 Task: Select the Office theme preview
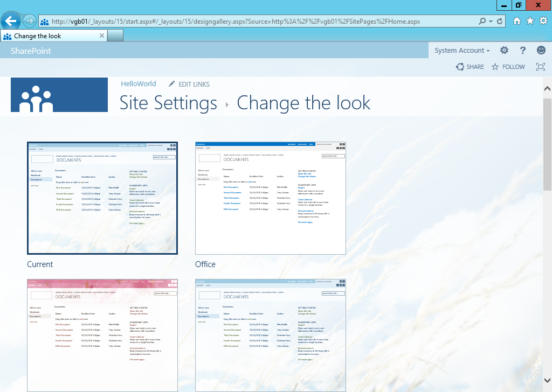tap(270, 198)
